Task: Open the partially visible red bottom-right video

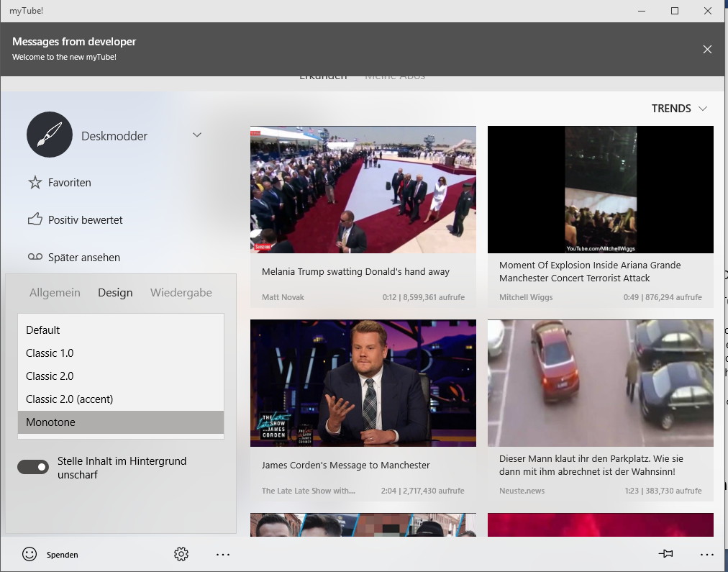Action: (601, 525)
